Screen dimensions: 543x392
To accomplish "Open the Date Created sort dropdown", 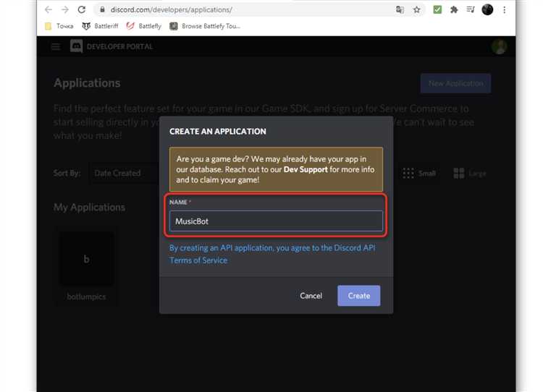I will [125, 173].
